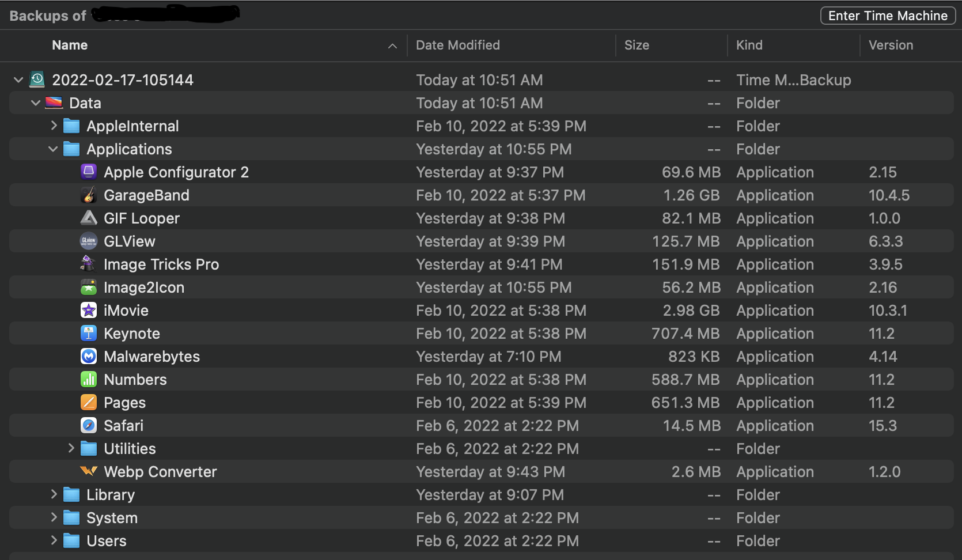The image size is (962, 560).
Task: Select the Malwarebytes app icon
Action: 89,357
